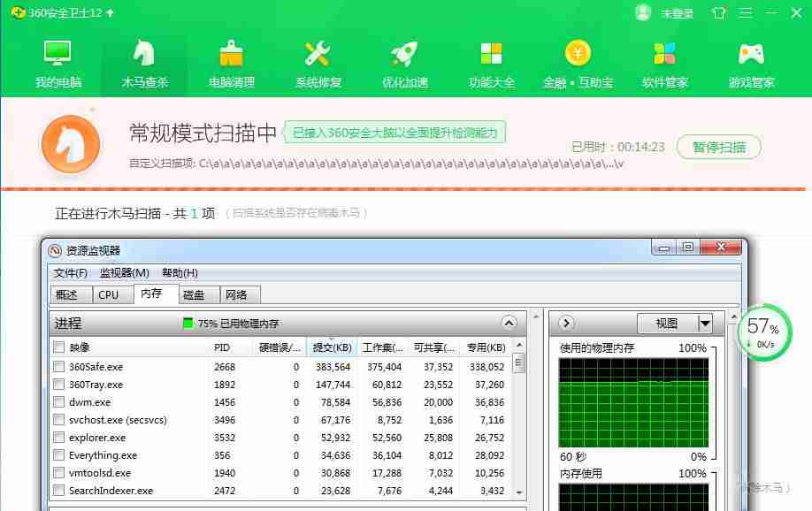Click the process list scrollbar thumb
This screenshot has height=511, width=812.
tap(519, 363)
